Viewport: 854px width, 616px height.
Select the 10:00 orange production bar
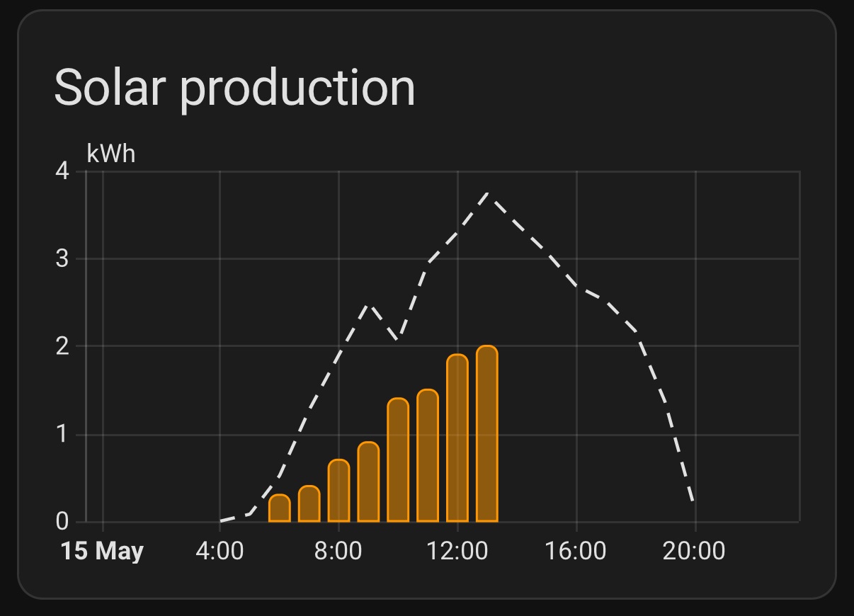pyautogui.click(x=398, y=460)
